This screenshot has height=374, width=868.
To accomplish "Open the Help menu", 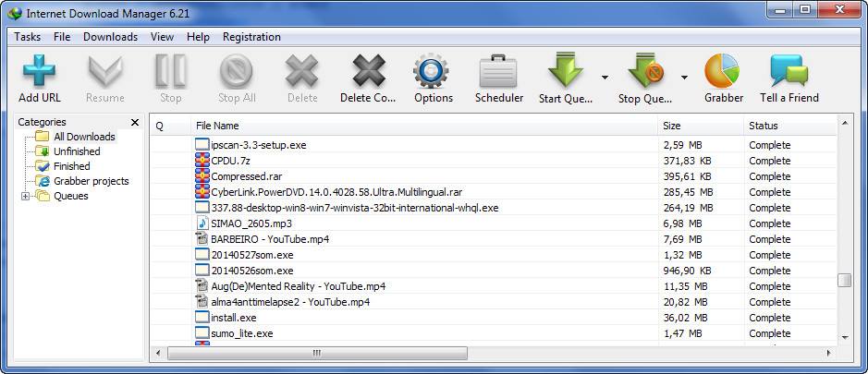I will [x=198, y=37].
